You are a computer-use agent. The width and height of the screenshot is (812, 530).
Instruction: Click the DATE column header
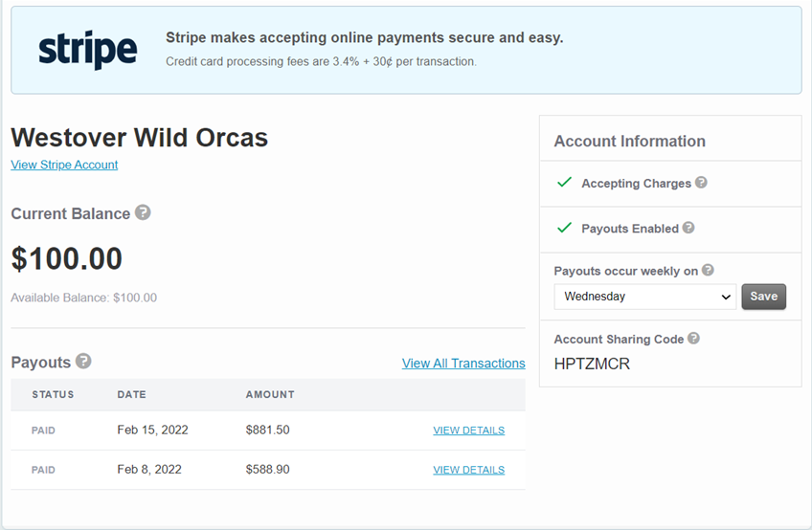pos(131,394)
